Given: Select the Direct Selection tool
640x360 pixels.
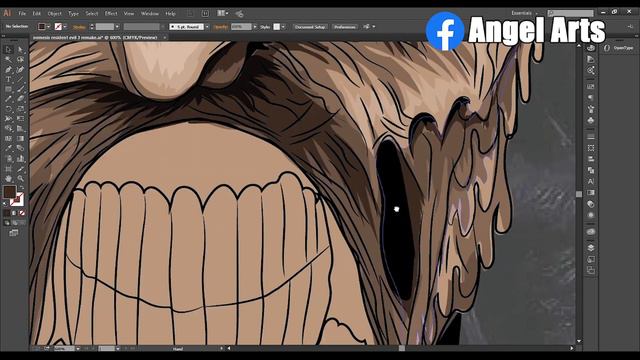Looking at the screenshot, I should point(20,49).
